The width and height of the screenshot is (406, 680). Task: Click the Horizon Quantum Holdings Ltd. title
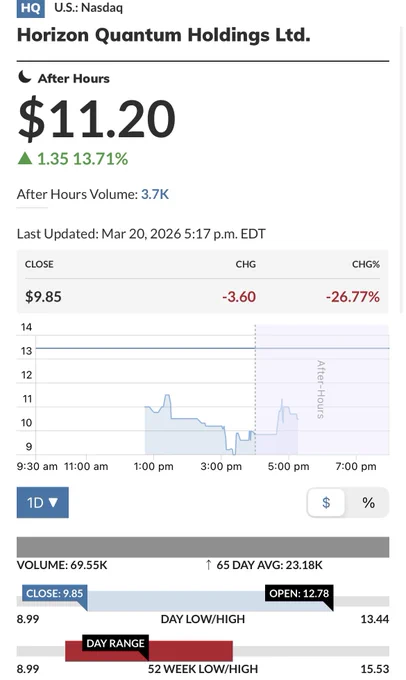pos(164,35)
